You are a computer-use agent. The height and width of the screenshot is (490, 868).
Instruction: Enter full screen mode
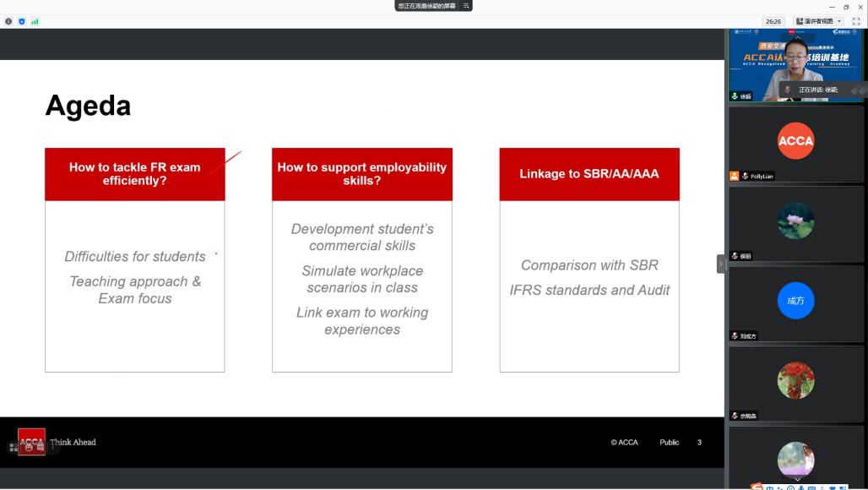(856, 21)
